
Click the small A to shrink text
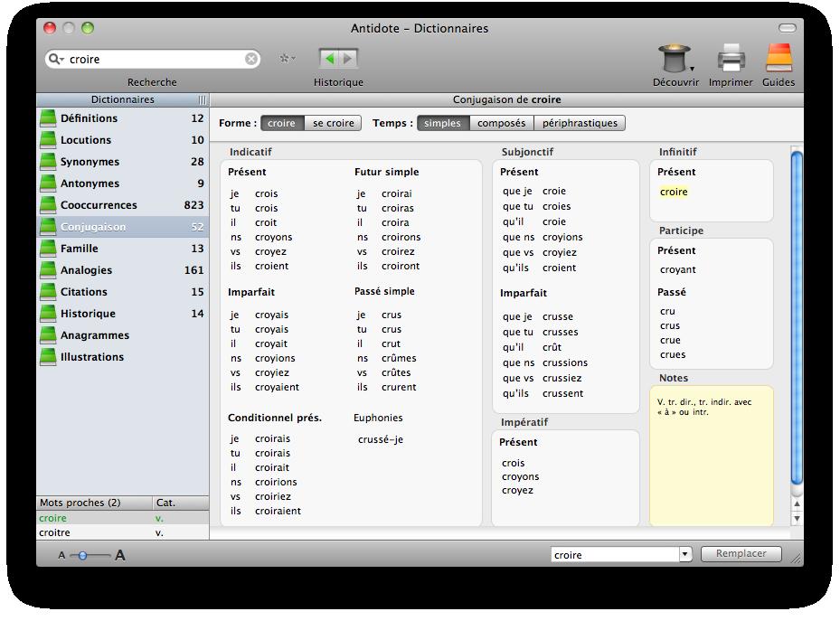pyautogui.click(x=61, y=556)
